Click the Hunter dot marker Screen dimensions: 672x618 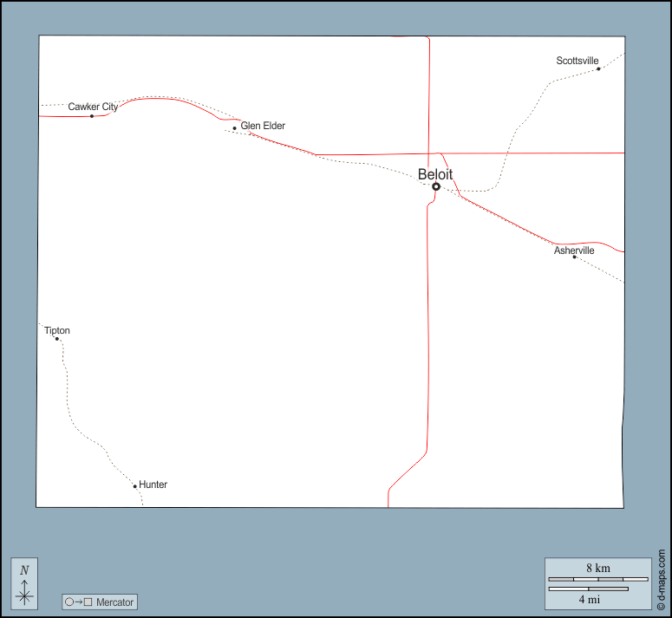coord(135,486)
